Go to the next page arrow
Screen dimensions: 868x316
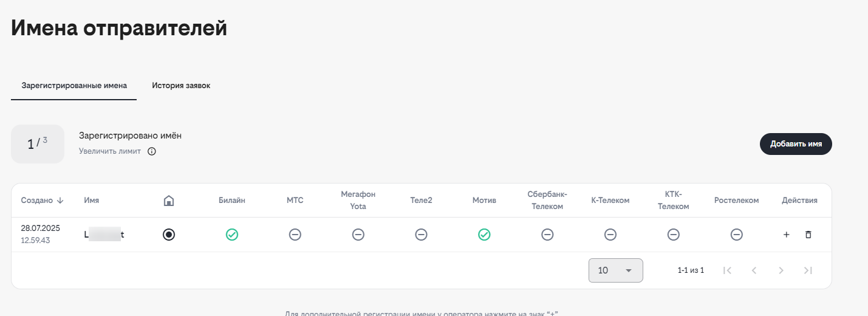click(781, 270)
